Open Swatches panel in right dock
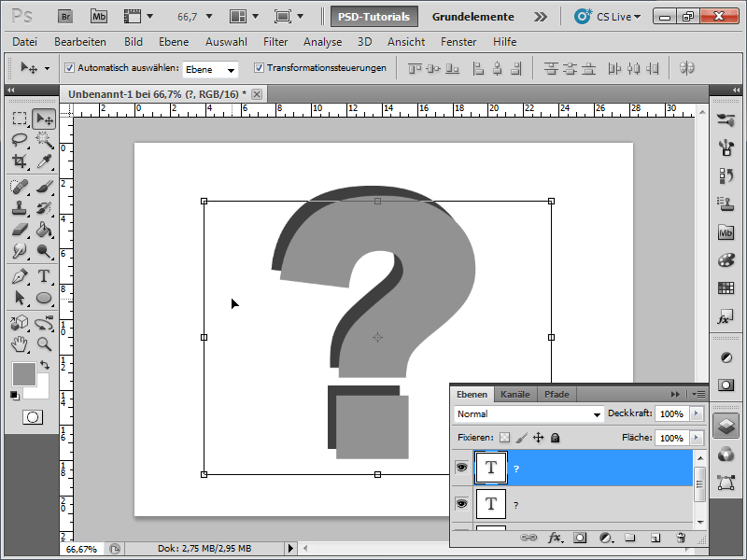This screenshot has width=747, height=560. pyautogui.click(x=726, y=288)
